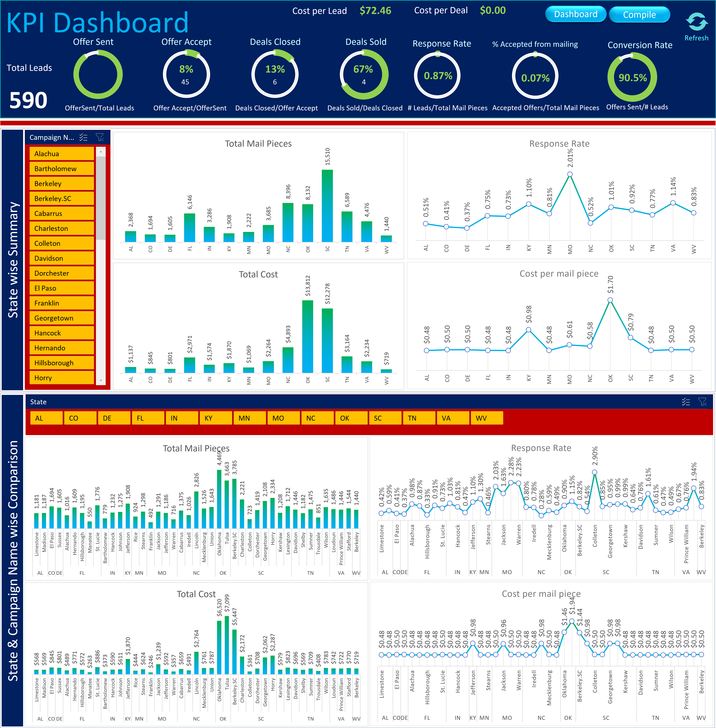Toggle multi-select in Campaign Name slicer

pos(83,138)
